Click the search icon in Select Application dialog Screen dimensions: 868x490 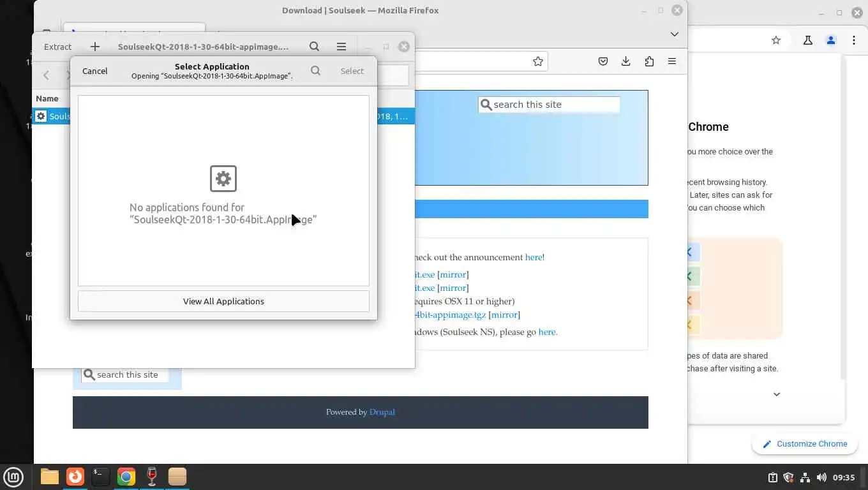pyautogui.click(x=315, y=71)
